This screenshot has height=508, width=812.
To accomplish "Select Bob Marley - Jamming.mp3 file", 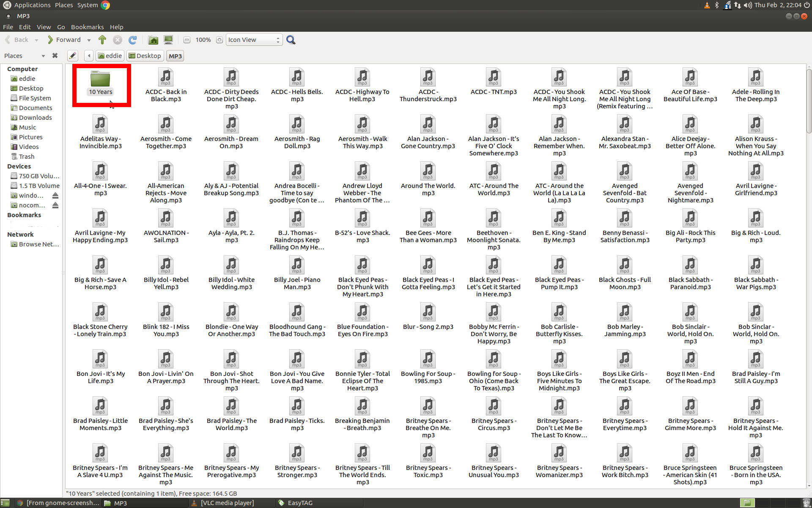I will (625, 320).
